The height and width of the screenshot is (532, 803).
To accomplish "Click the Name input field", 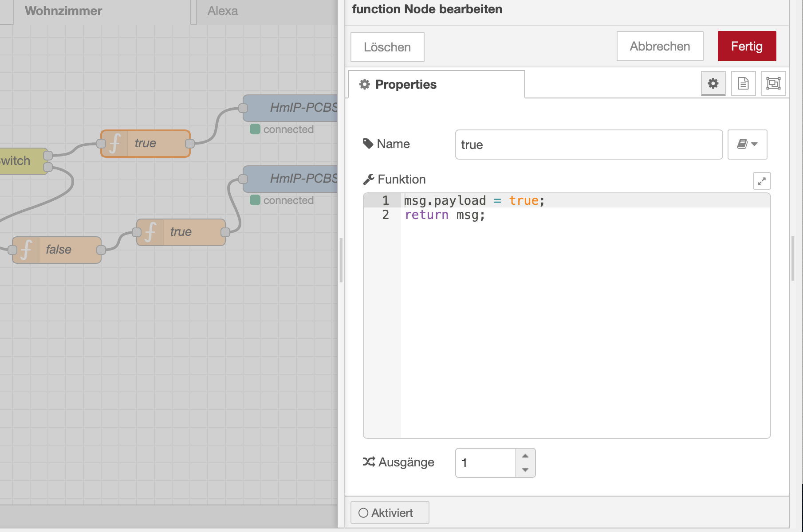I will (588, 145).
